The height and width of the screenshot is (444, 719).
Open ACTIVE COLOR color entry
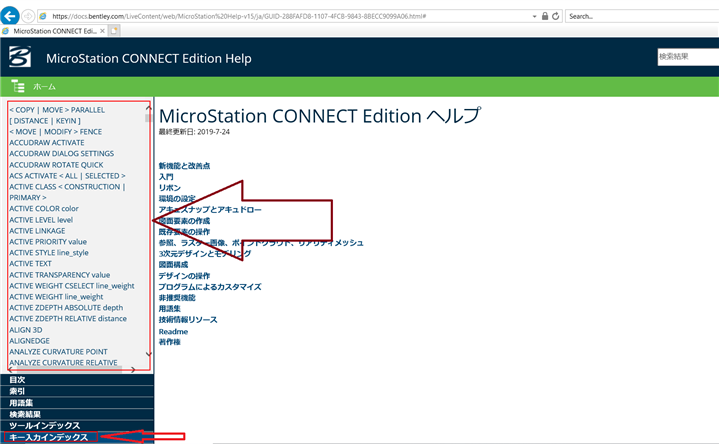coord(44,209)
